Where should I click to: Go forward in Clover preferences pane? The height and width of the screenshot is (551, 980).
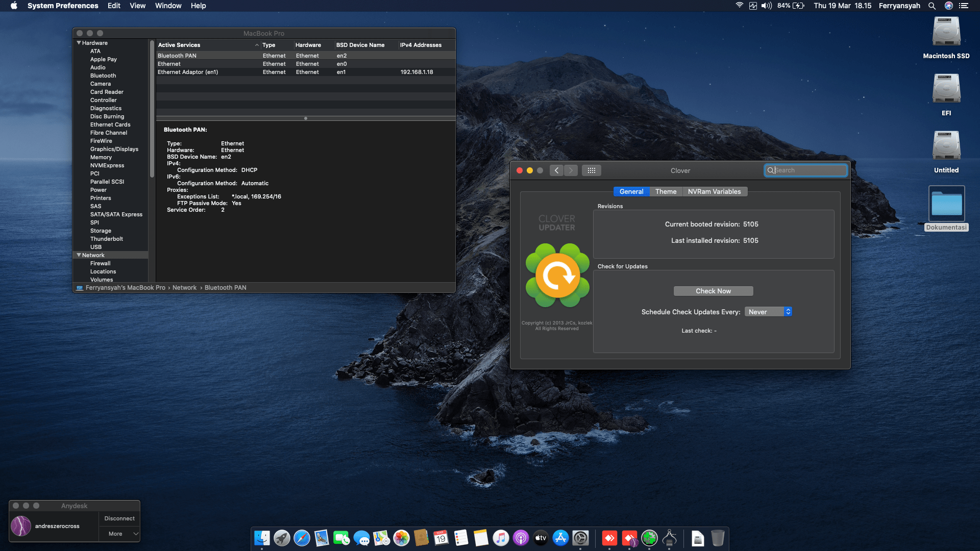point(571,170)
